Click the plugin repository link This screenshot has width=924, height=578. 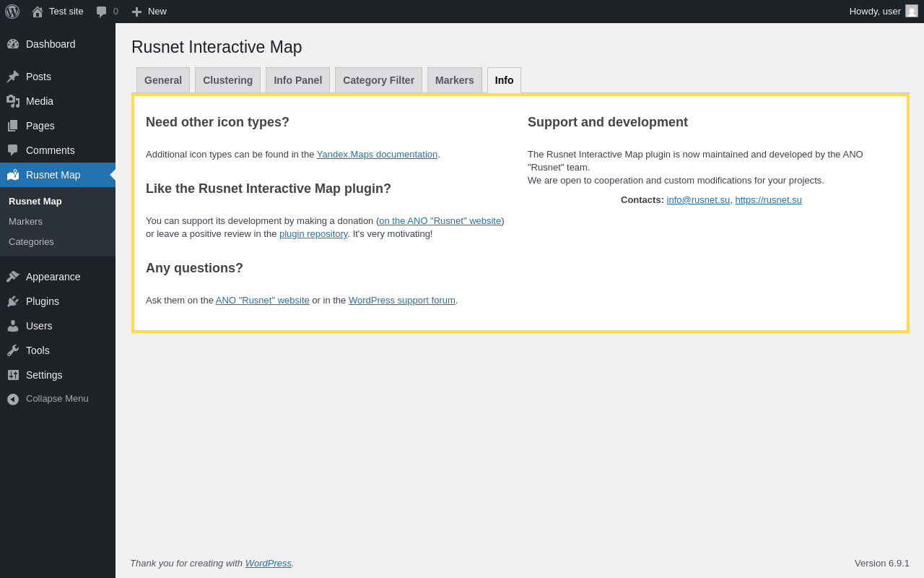pos(313,234)
